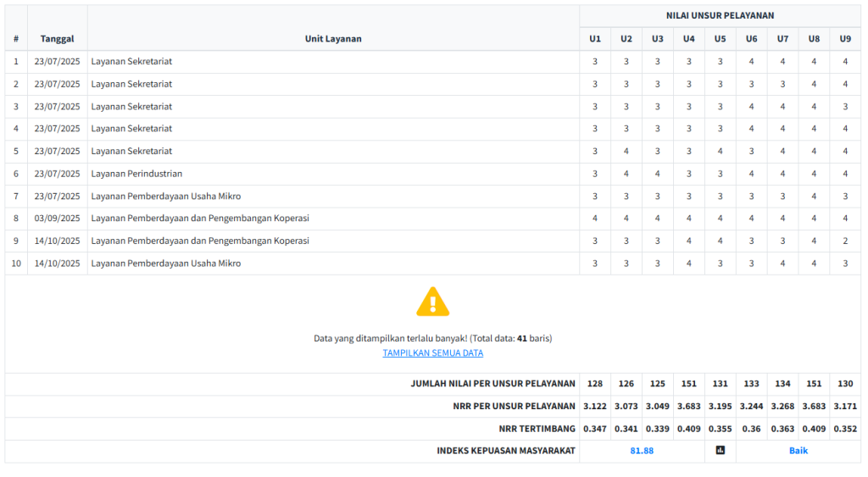
Task: Select the Tanggal column header
Action: click(x=57, y=39)
